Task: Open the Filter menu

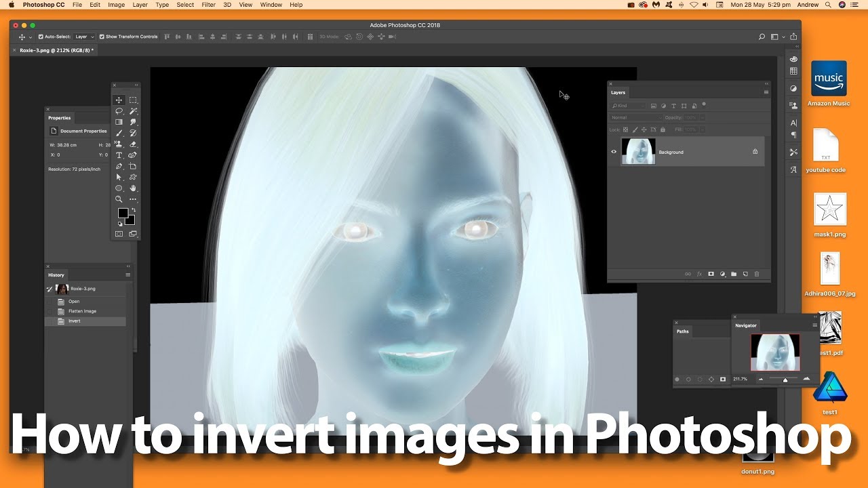Action: 209,5
